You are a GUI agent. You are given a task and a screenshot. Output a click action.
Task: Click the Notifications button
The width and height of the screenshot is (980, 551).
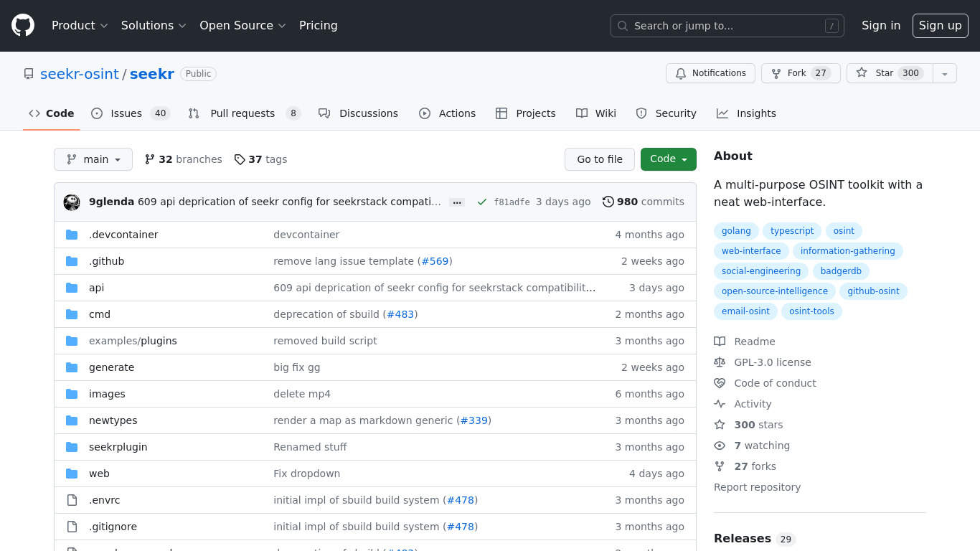point(710,73)
